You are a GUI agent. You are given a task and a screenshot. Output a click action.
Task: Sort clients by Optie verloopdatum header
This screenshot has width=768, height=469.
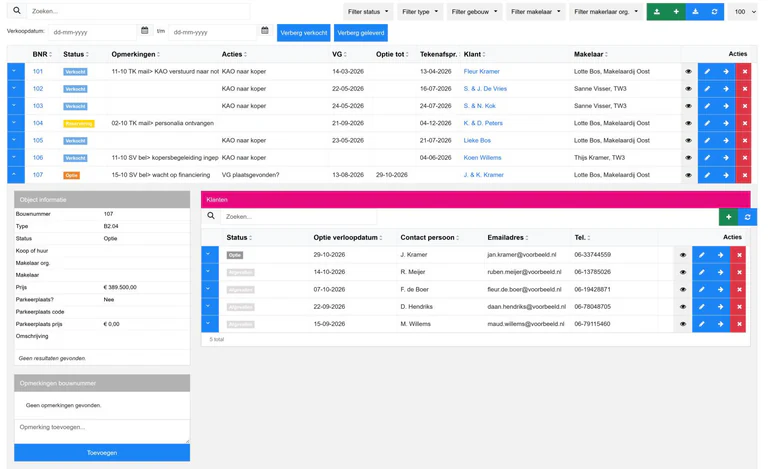(347, 237)
